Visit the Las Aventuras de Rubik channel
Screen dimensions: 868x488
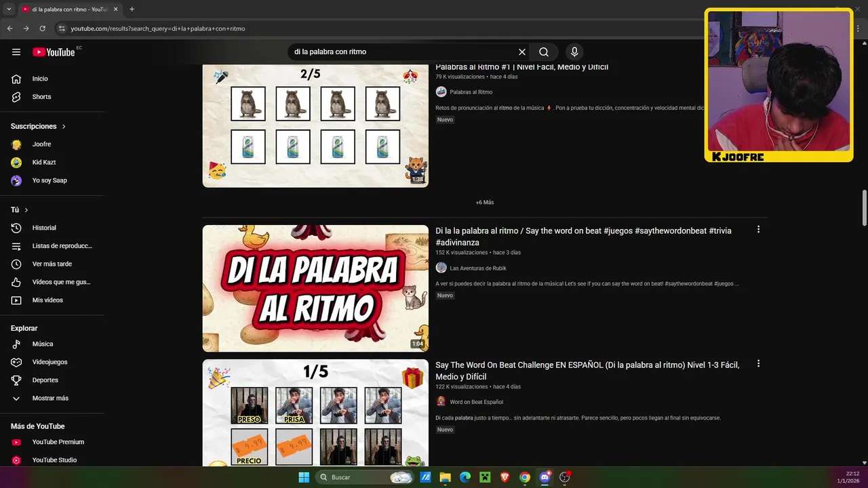477,268
